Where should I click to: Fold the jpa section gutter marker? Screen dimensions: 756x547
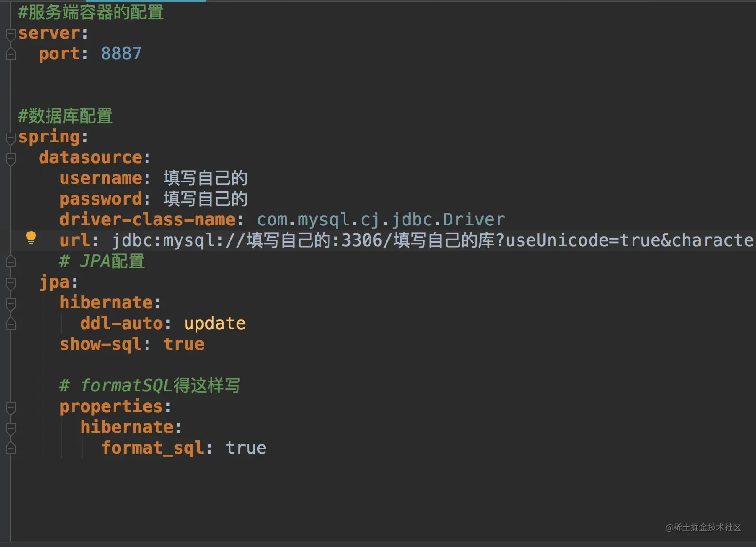click(10, 283)
